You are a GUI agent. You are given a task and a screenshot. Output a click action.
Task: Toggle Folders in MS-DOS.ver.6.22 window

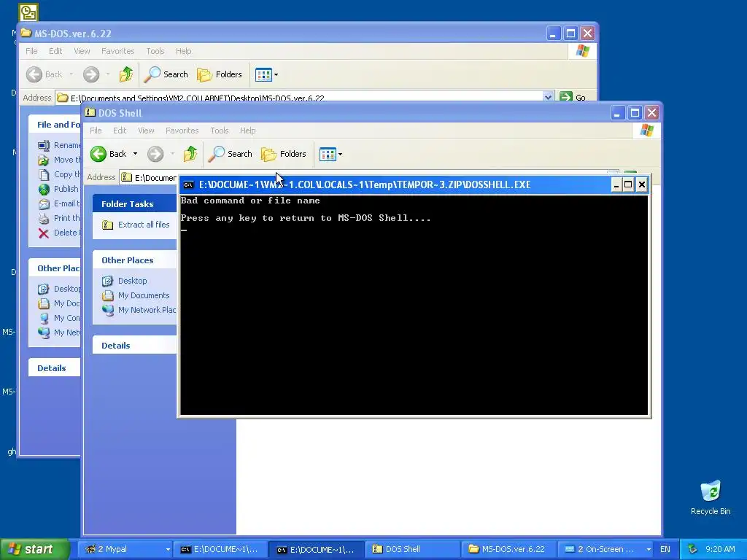point(220,74)
